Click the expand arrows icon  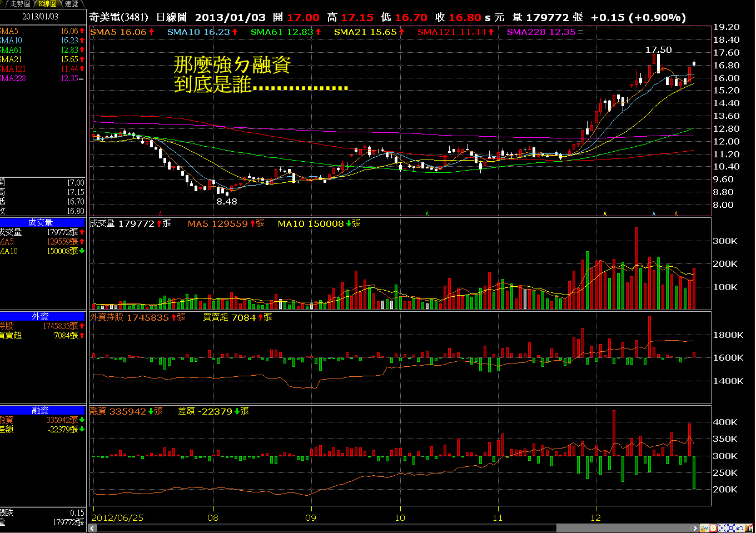click(731, 528)
